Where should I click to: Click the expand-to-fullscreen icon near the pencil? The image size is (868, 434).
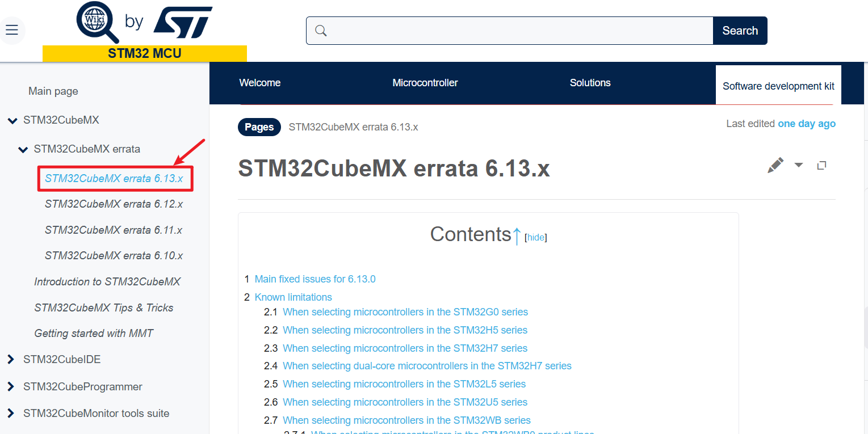pyautogui.click(x=821, y=165)
